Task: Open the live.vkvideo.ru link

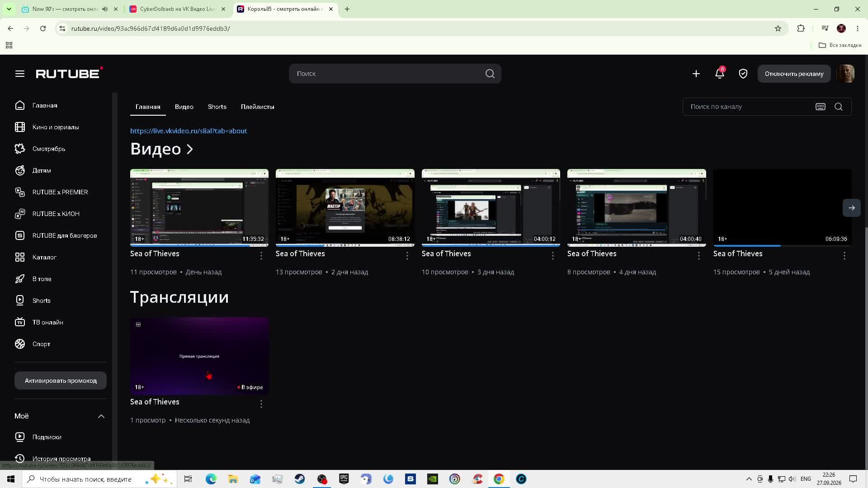Action: click(189, 131)
